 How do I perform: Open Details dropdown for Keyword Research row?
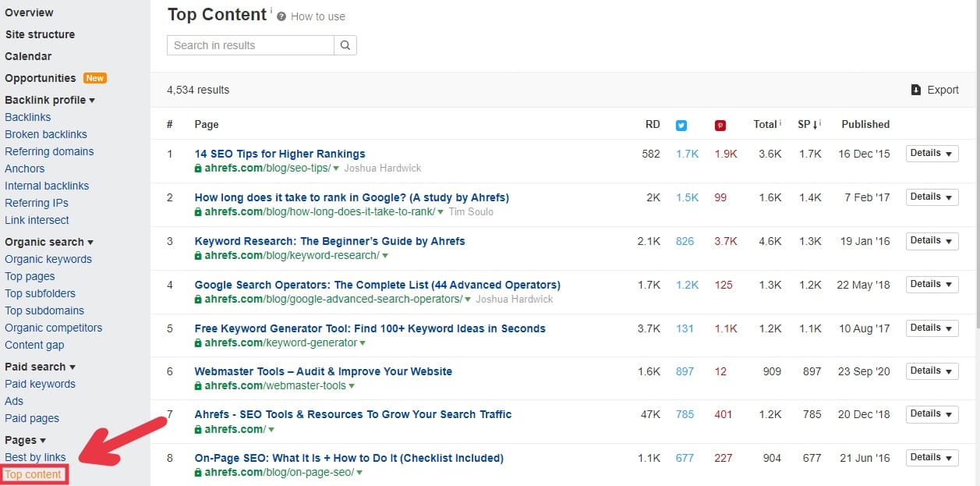932,241
